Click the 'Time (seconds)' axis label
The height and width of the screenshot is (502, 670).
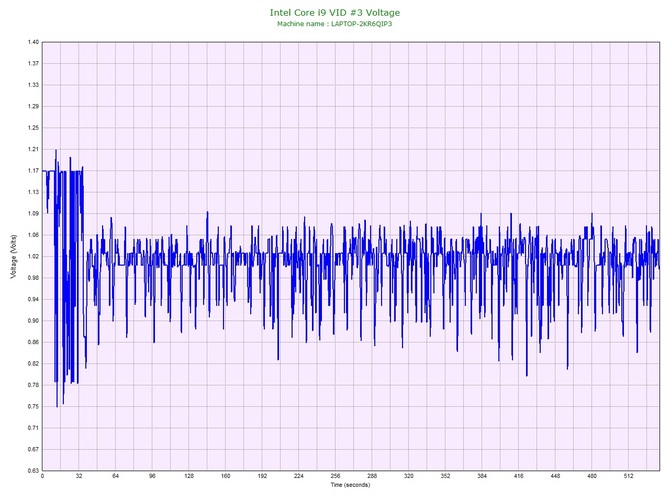click(x=350, y=484)
